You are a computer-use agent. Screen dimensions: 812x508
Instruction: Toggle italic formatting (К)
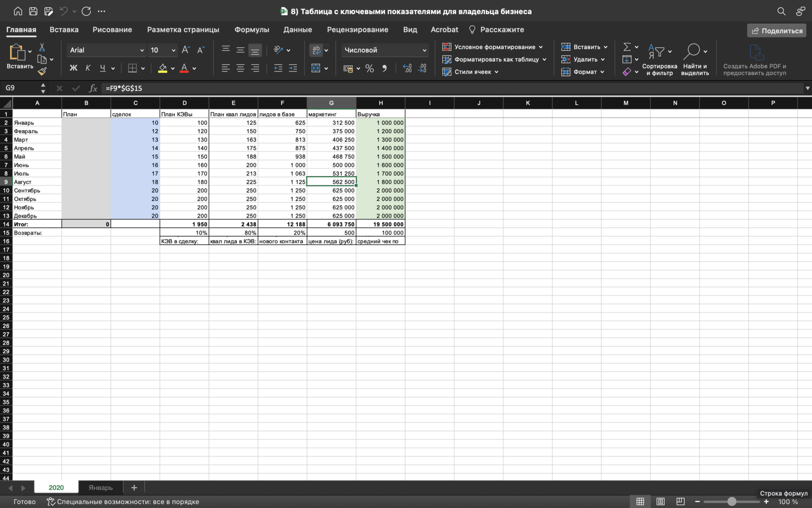pos(88,68)
